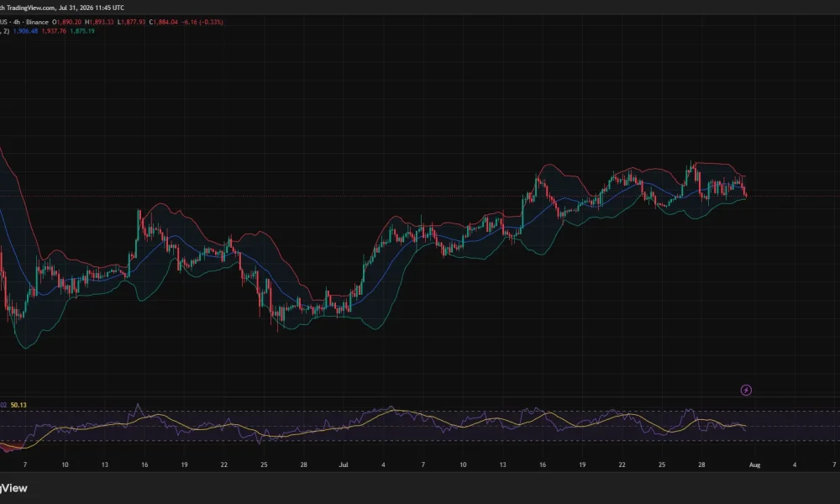Click the Binance exchange label
840x504 pixels.
[x=37, y=22]
